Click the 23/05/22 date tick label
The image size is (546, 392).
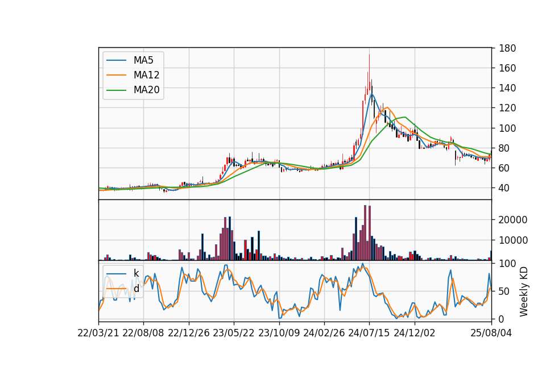[234, 333]
